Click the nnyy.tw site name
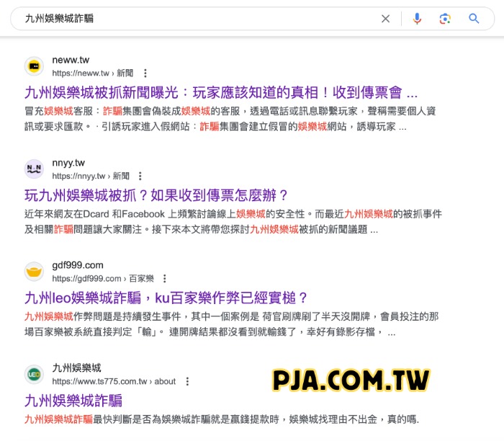 tap(68, 163)
